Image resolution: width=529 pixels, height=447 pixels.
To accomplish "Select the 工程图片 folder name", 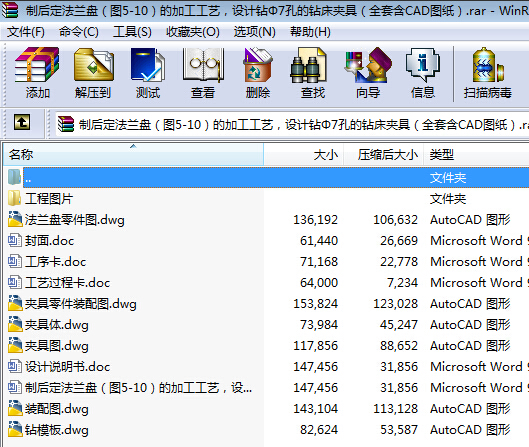I will point(49,198).
